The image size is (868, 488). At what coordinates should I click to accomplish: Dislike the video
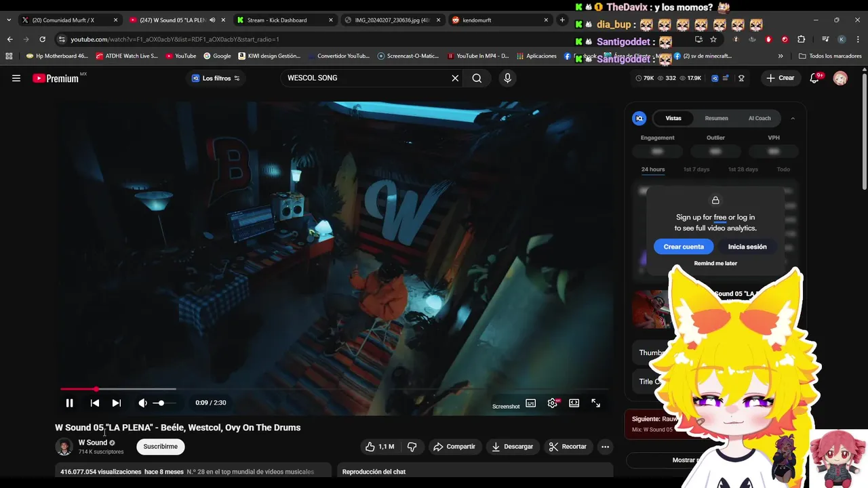coord(412,447)
